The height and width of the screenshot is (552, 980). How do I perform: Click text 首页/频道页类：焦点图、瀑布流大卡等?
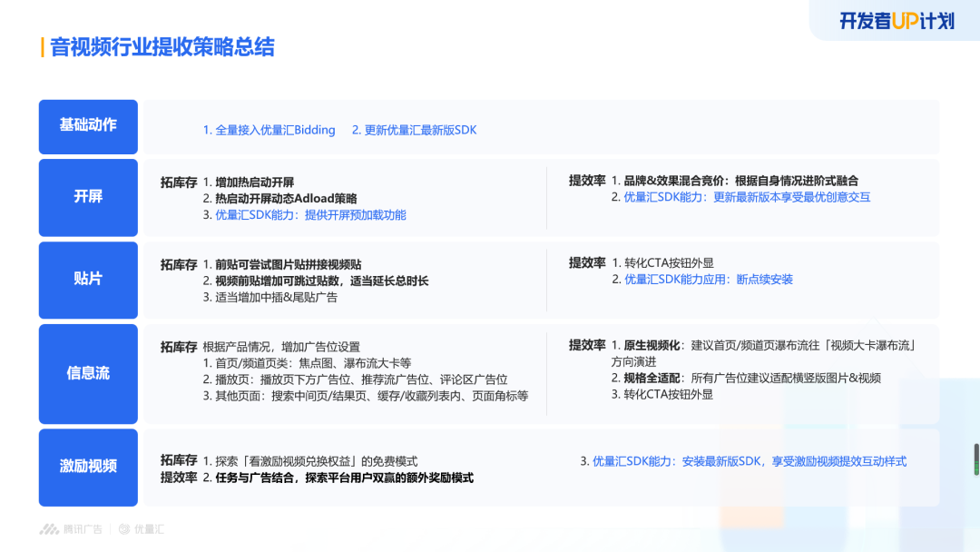313,363
